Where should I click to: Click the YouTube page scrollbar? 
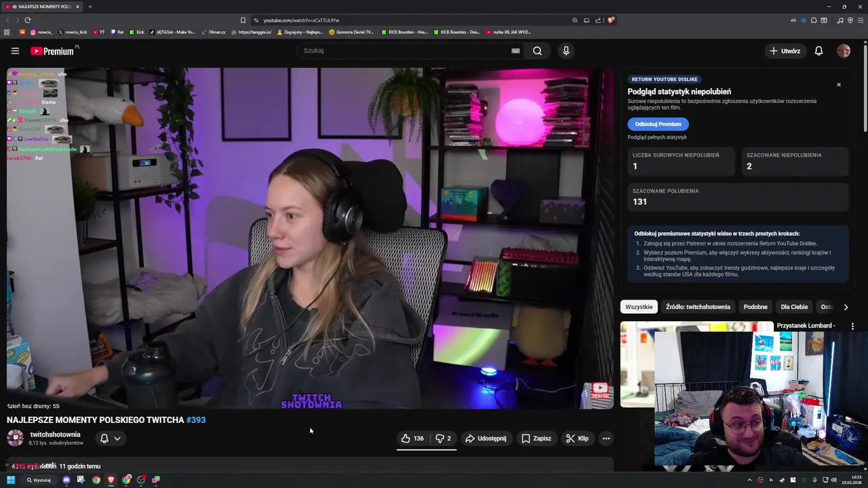click(x=865, y=88)
